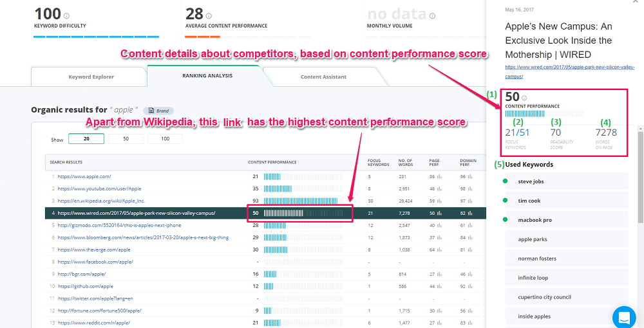Open the chat support bubble icon
The height and width of the screenshot is (328, 644).
pos(624,318)
